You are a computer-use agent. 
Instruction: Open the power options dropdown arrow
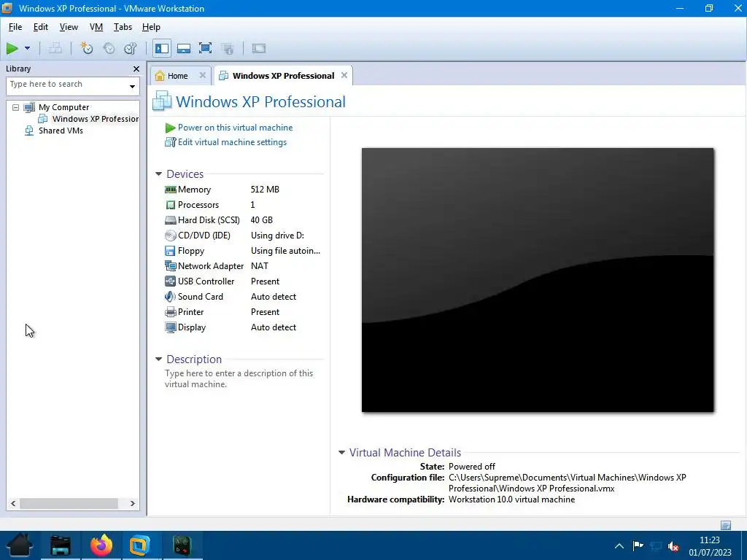[x=27, y=48]
